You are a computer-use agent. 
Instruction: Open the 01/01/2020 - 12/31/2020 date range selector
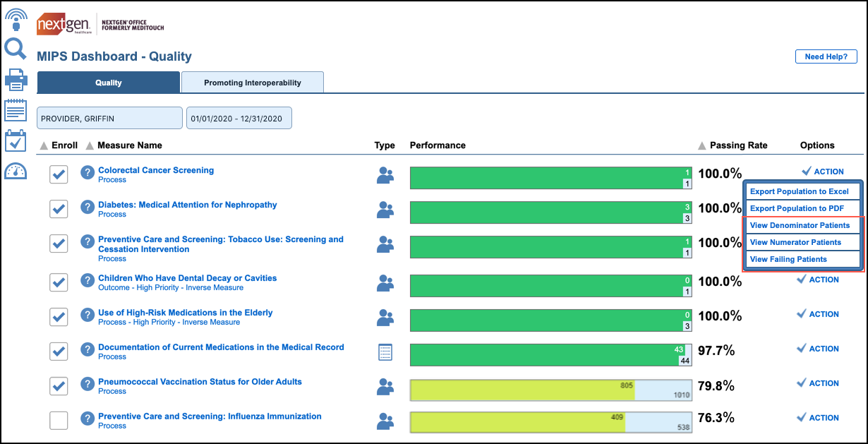239,118
